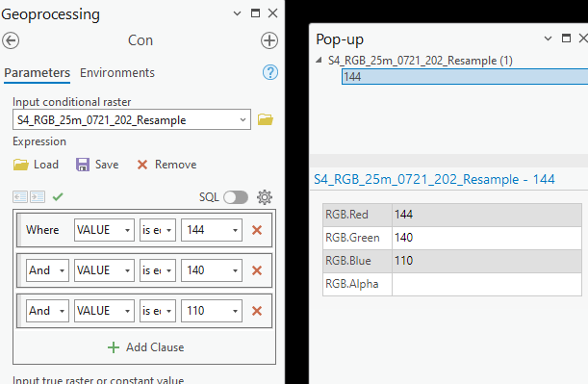Open the Con tool help icon
Screen dimensions: 588x384
pyautogui.click(x=270, y=72)
